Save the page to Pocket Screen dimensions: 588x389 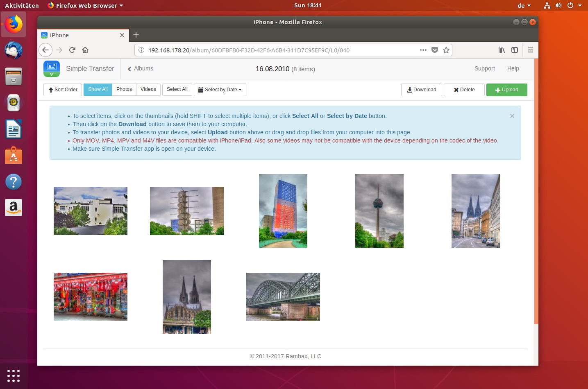click(x=435, y=50)
